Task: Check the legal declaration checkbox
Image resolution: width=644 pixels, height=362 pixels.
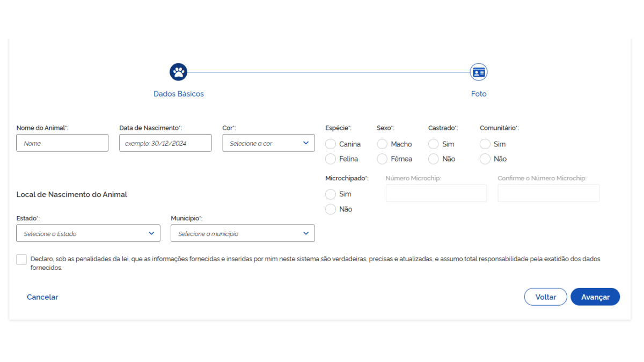Action: point(21,260)
